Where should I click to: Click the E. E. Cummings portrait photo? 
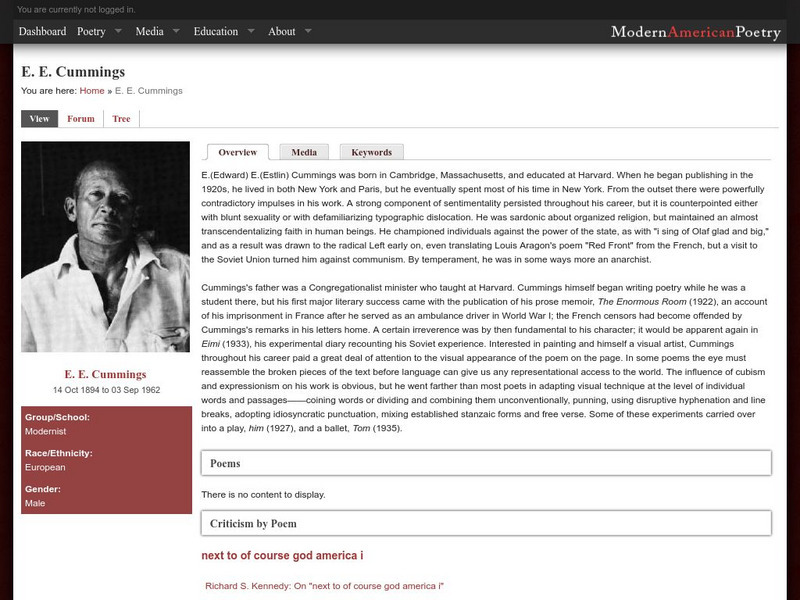coord(106,247)
